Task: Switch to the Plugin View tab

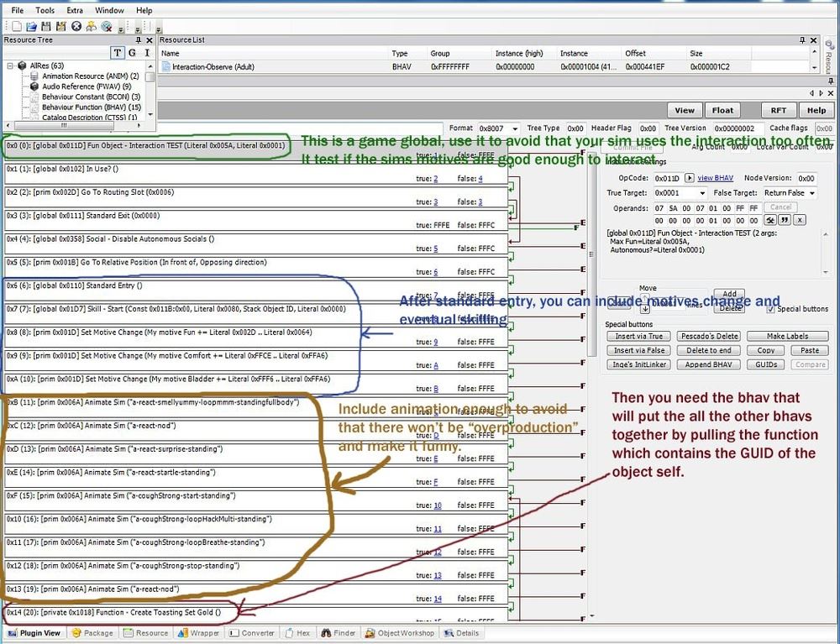Action: (34, 633)
